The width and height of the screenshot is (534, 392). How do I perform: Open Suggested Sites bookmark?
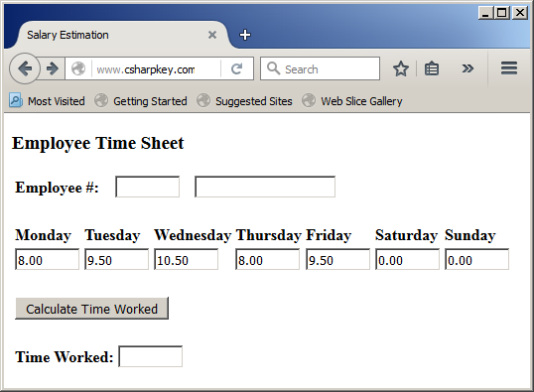click(244, 101)
